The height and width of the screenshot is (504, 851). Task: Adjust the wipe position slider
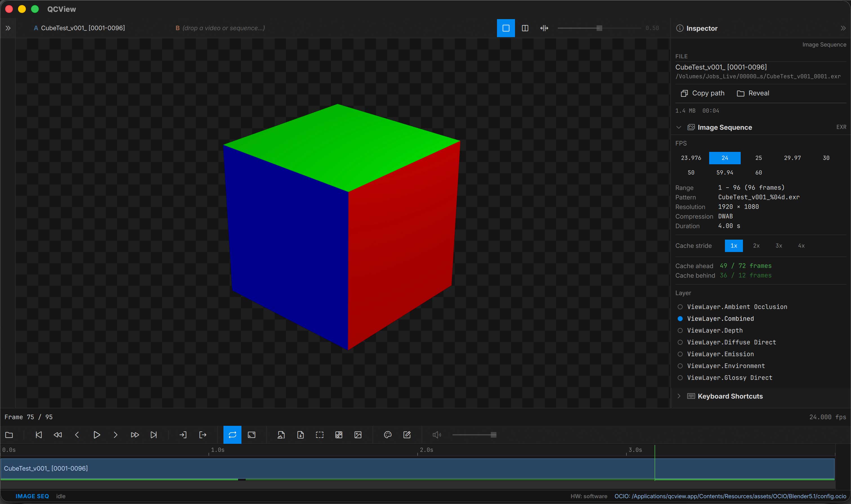[x=599, y=28]
